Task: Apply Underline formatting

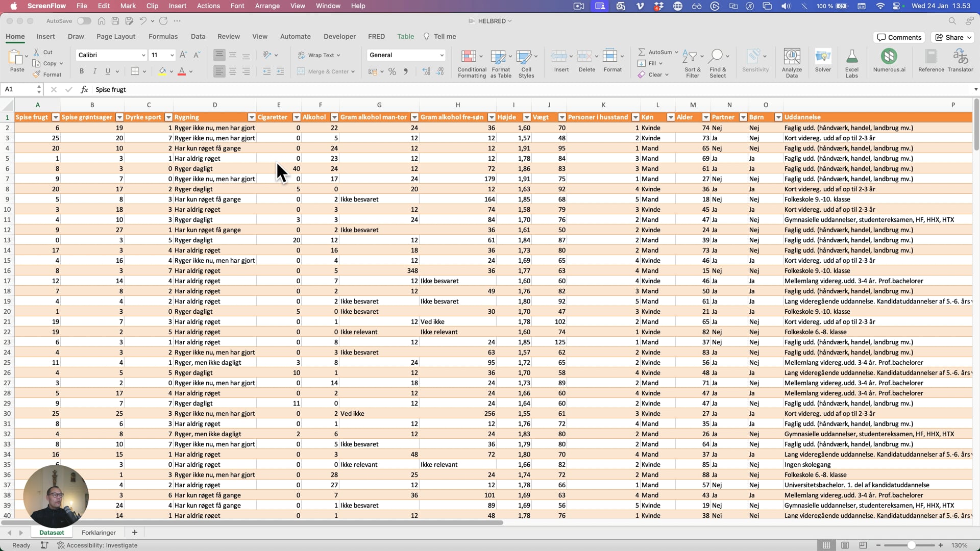Action: [x=108, y=71]
